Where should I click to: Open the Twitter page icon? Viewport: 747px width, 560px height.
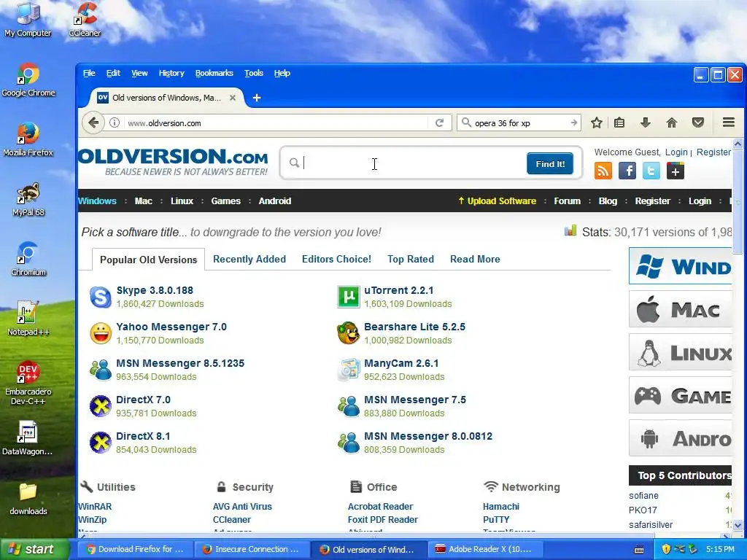[x=651, y=171]
